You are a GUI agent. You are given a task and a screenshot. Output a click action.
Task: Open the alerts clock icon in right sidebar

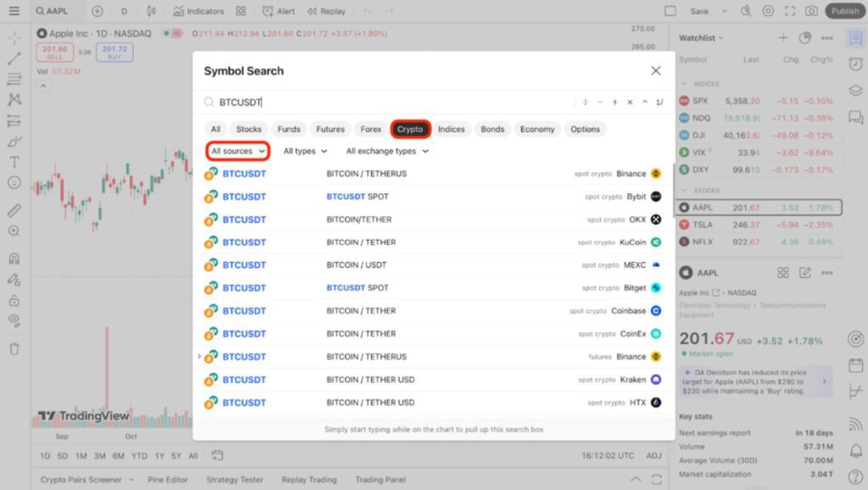point(856,64)
